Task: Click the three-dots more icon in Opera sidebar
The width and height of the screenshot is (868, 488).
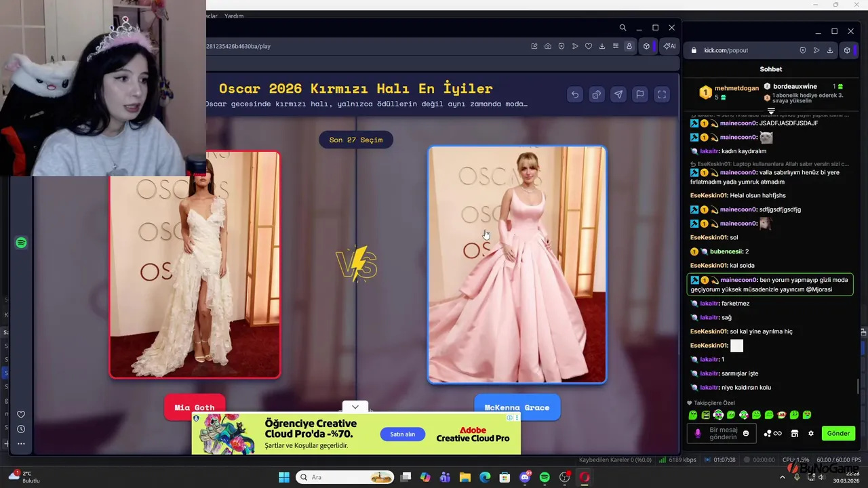Action: 21,444
